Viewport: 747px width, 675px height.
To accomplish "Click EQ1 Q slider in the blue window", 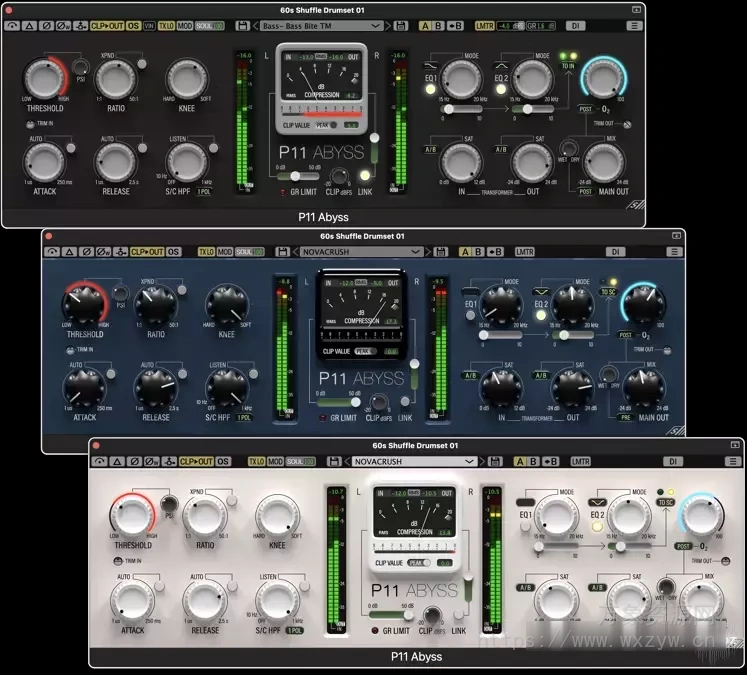I will coord(500,335).
